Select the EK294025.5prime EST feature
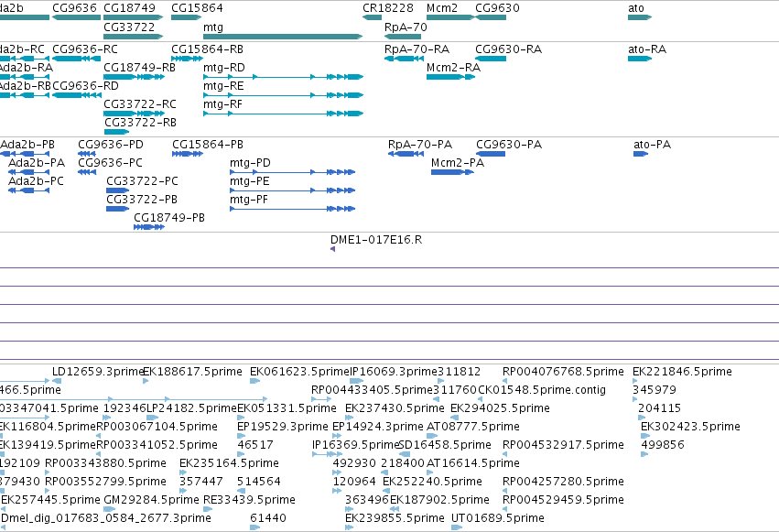Image resolution: width=779 pixels, height=532 pixels. (x=455, y=418)
